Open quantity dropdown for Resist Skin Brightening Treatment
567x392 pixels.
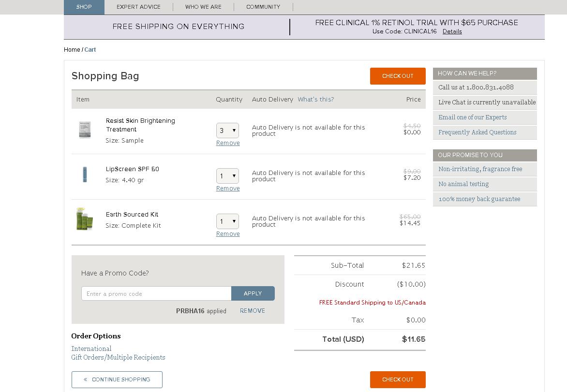click(x=227, y=131)
